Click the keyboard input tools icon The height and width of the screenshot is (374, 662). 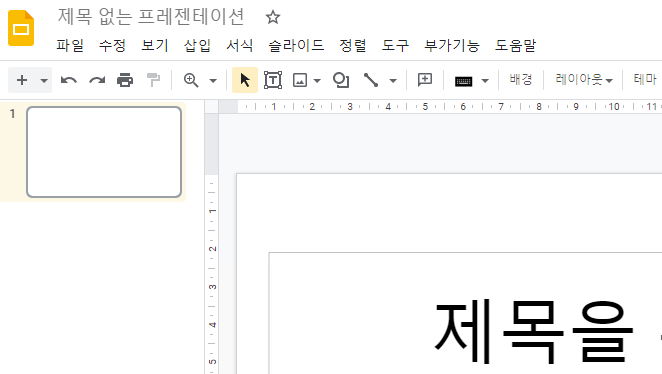pyautogui.click(x=463, y=81)
